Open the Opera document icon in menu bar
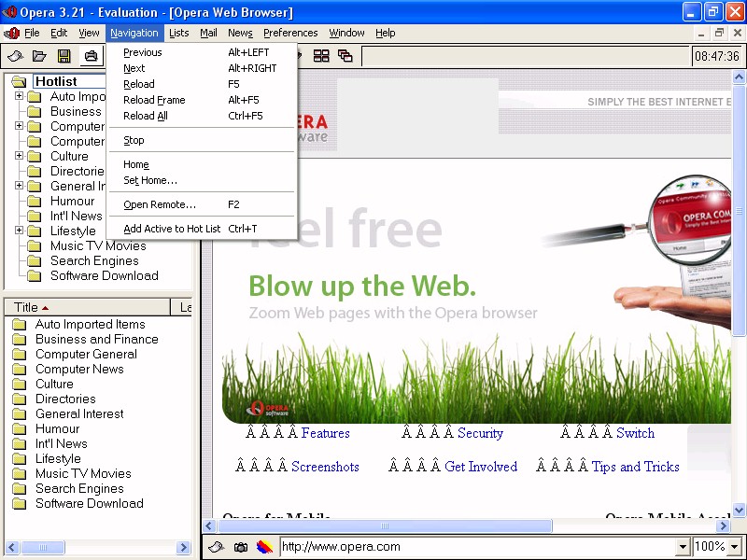747x560 pixels. 11,33
